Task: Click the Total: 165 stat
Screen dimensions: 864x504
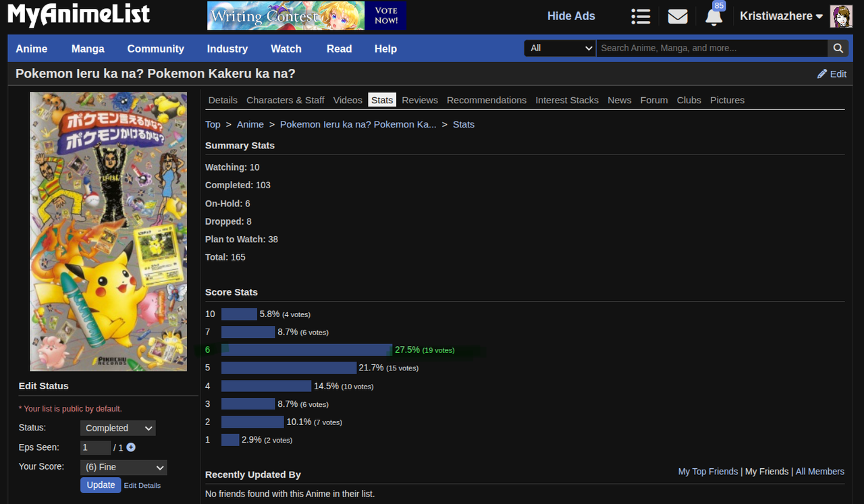Action: (x=225, y=257)
